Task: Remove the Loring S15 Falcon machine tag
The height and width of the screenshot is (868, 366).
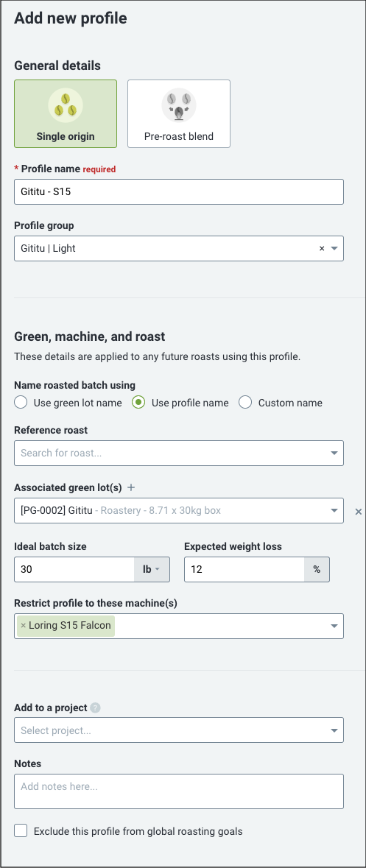Action: coord(24,626)
